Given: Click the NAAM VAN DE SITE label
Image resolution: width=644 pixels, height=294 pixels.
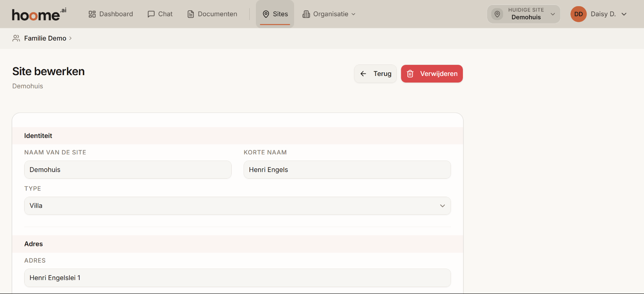Looking at the screenshot, I should [55, 152].
